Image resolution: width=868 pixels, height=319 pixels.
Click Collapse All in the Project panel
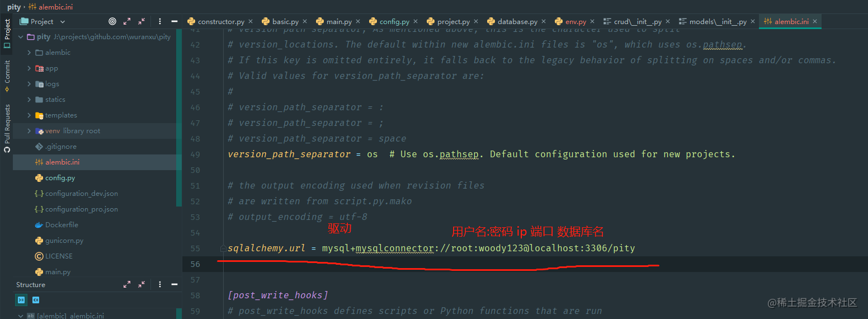pos(141,21)
